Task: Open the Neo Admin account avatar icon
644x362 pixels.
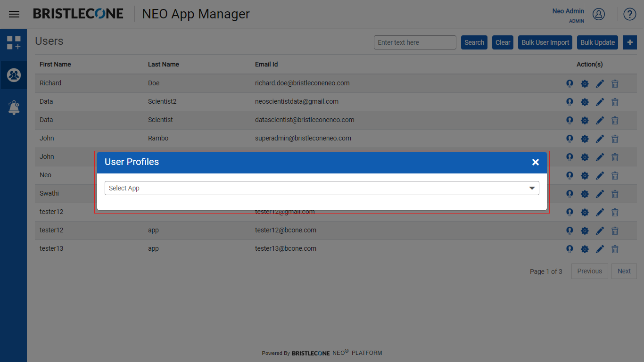Action: [599, 14]
